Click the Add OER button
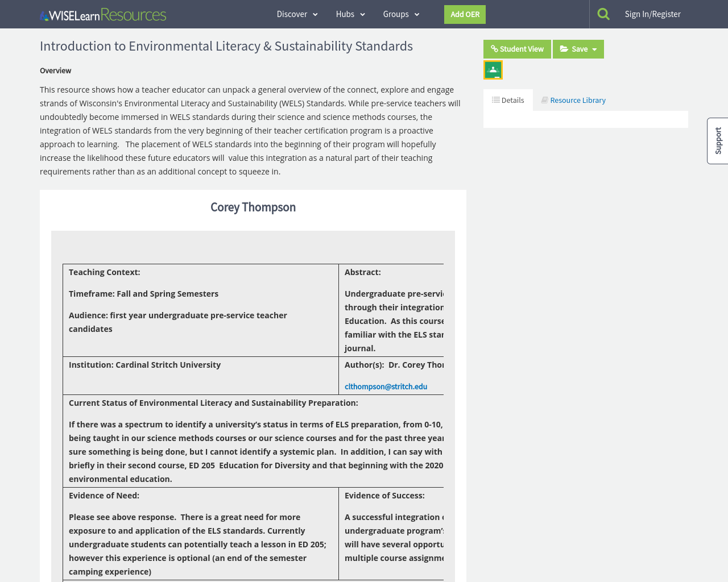The image size is (728, 582). [464, 14]
